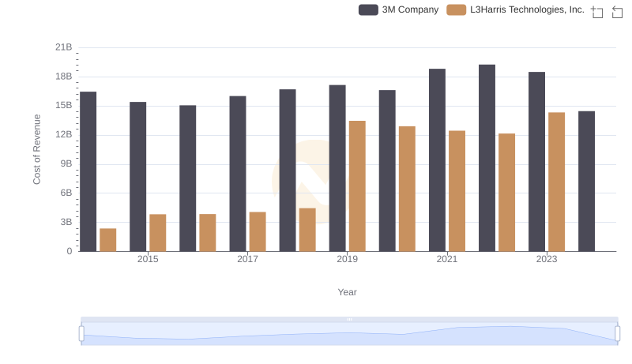Click the 3B y-axis label

(66, 222)
